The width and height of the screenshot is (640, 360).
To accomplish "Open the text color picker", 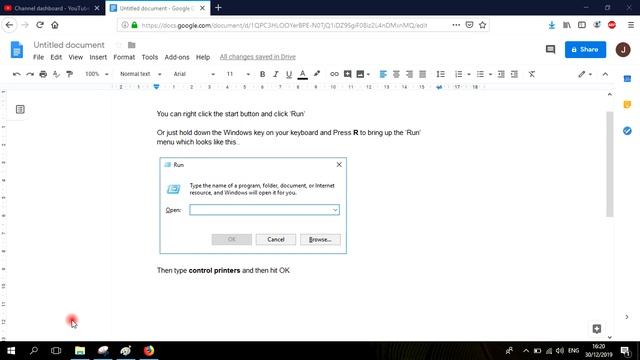I will pyautogui.click(x=302, y=74).
